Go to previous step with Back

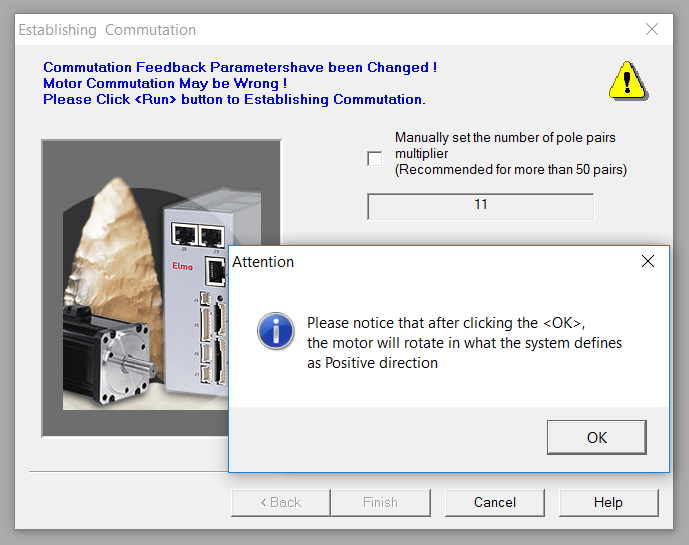pyautogui.click(x=281, y=502)
